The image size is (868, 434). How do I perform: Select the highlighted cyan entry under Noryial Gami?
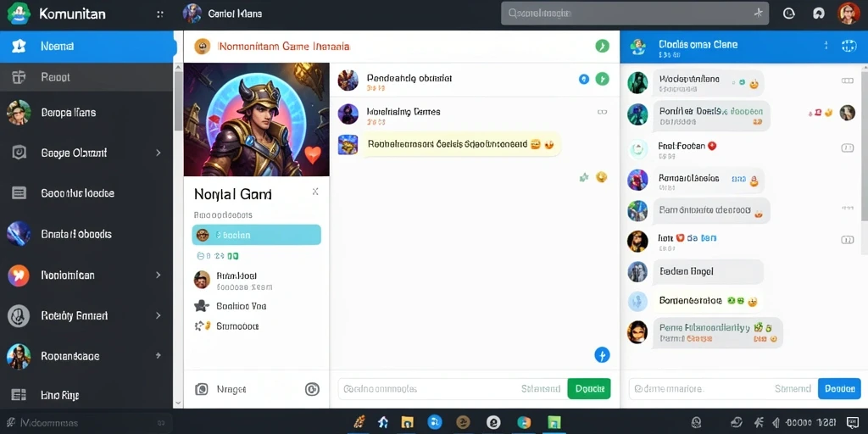pos(256,235)
